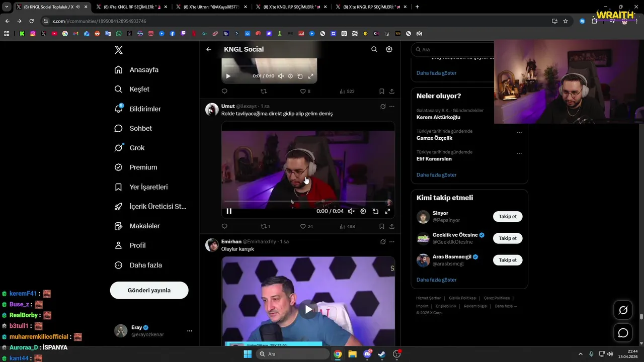The width and height of the screenshot is (644, 362).
Task: Open floating chat messages button
Action: 623,333
